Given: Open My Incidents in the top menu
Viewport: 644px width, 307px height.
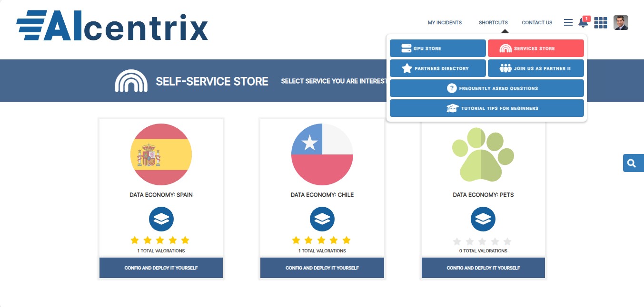Looking at the screenshot, I should 445,22.
